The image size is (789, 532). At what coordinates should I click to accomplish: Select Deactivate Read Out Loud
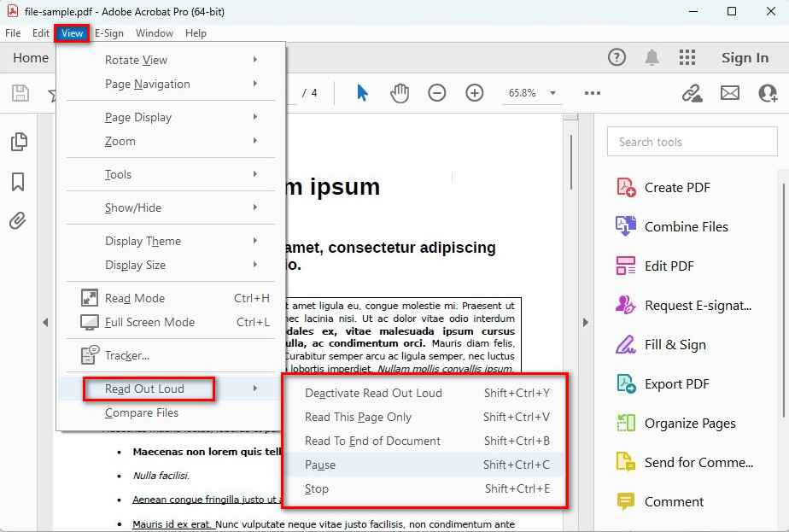click(373, 393)
